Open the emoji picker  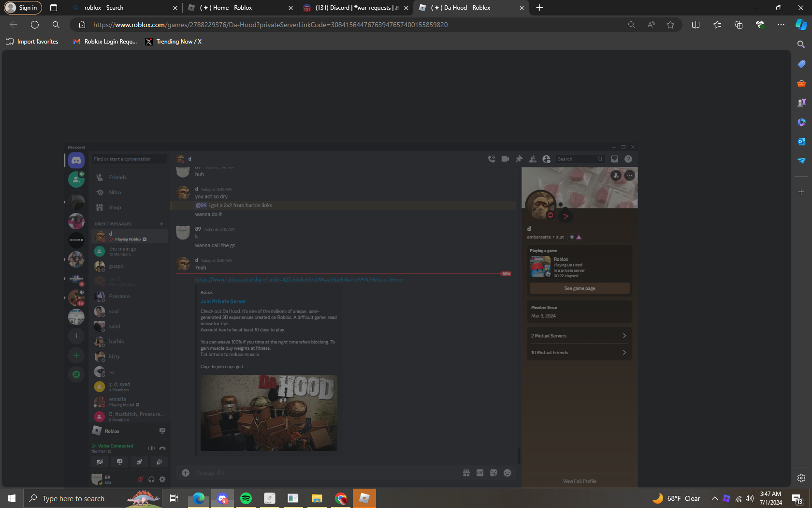(x=507, y=473)
